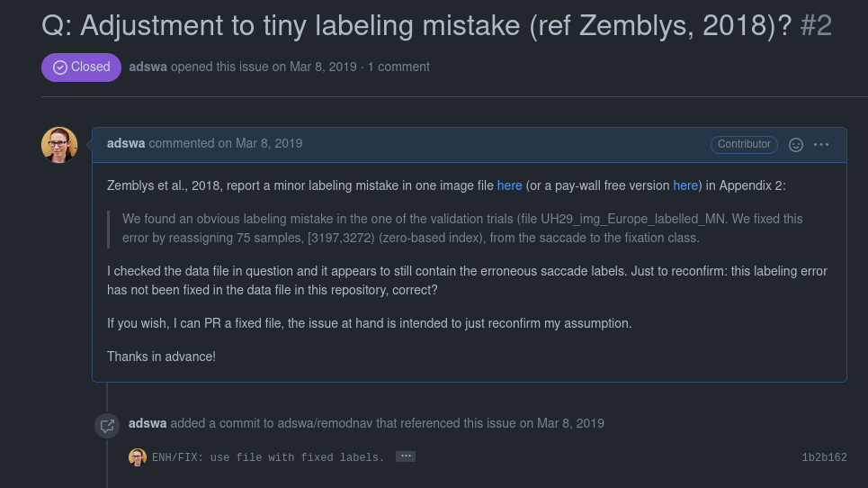Click adswa username in the comment header
The image size is (868, 488).
tap(126, 143)
